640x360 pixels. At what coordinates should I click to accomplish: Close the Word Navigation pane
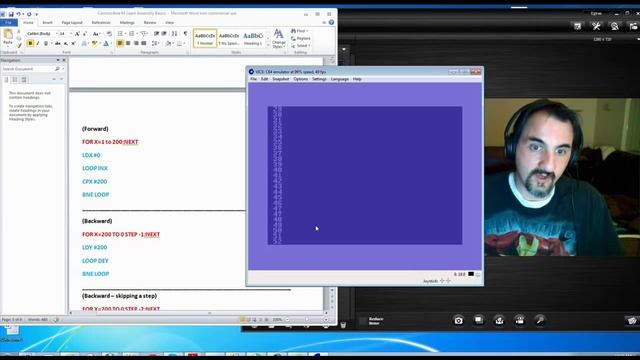coord(64,60)
